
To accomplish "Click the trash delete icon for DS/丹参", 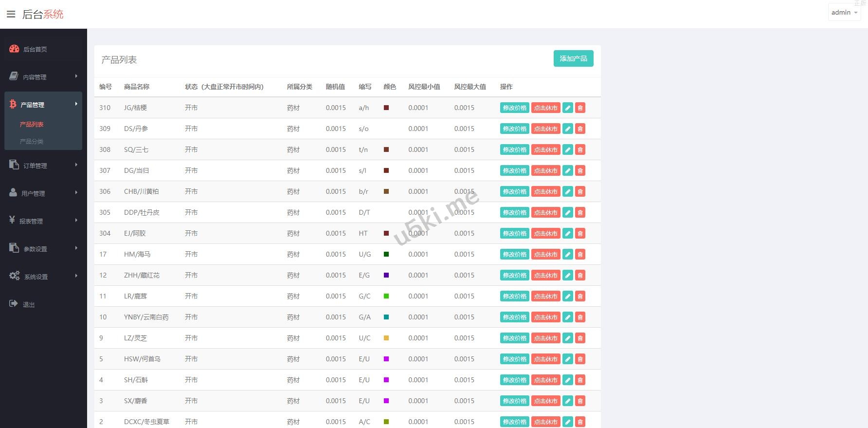I will coord(580,129).
